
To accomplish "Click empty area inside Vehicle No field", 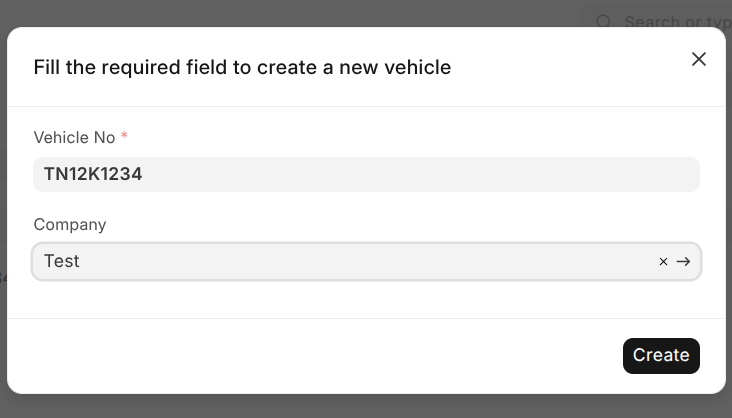I will [x=450, y=174].
